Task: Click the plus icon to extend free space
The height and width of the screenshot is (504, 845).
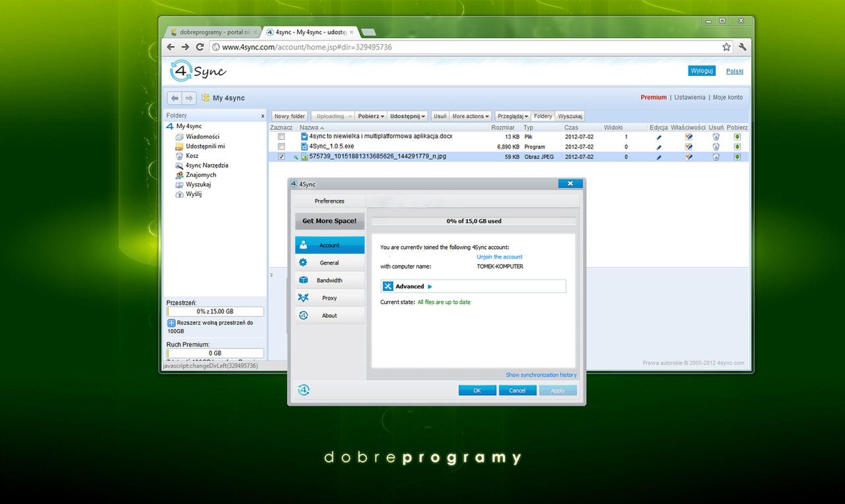Action: coord(171,323)
